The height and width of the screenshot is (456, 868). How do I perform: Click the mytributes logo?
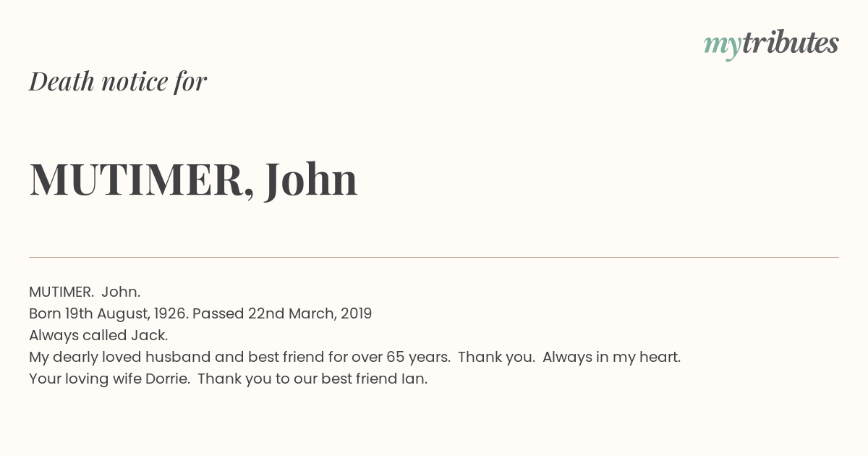tap(771, 45)
